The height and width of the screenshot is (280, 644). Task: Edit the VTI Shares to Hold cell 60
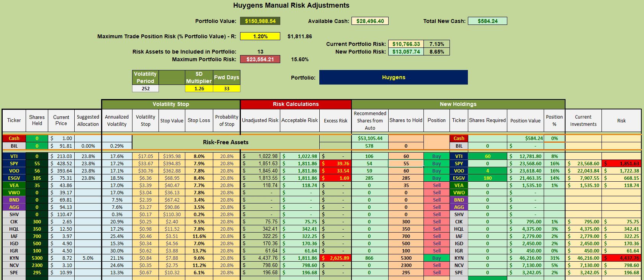click(406, 156)
